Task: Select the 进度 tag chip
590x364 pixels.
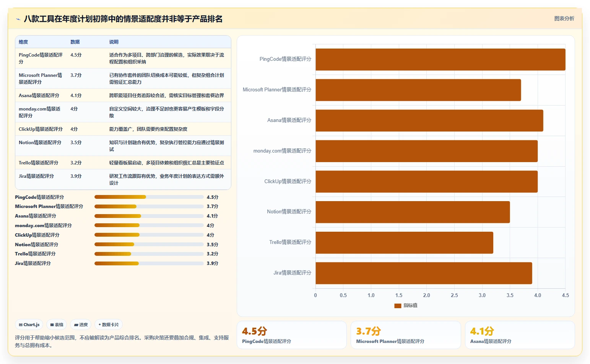Action: pos(81,325)
